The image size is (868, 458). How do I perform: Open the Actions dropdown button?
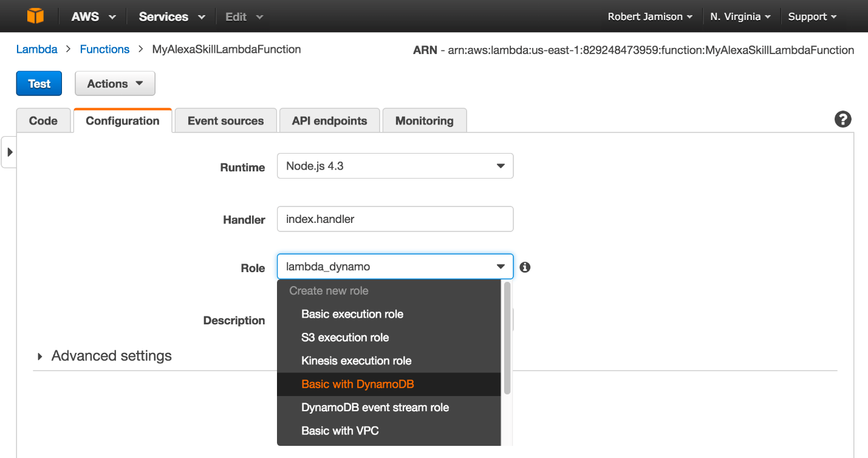[115, 84]
